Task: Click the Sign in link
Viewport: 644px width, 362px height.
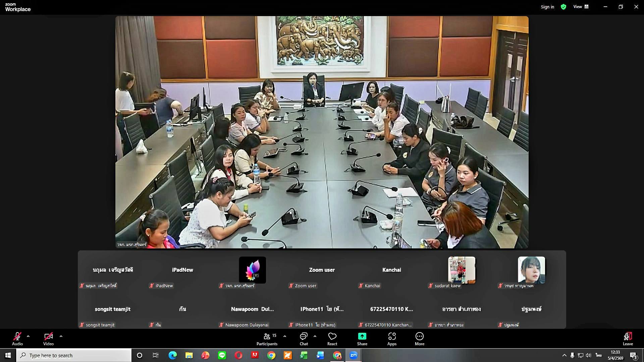Action: (x=547, y=7)
